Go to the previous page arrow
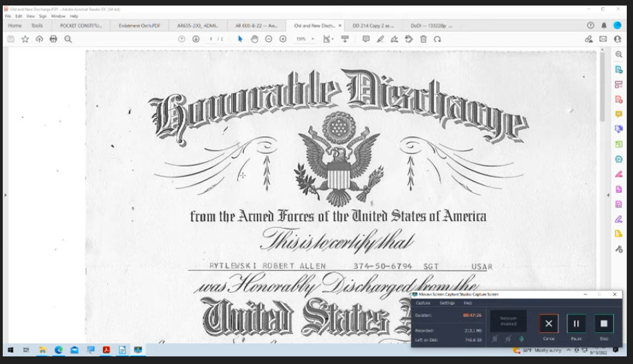Image resolution: width=633 pixels, height=364 pixels. click(182, 39)
